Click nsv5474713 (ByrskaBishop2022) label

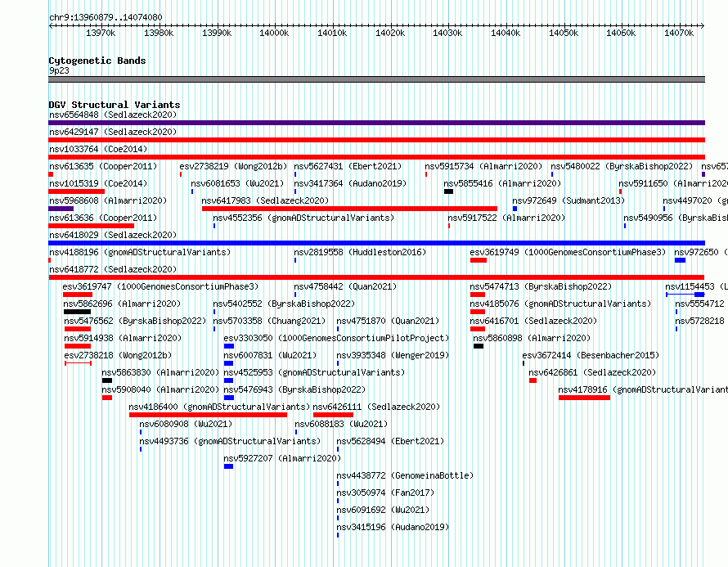[x=541, y=286]
